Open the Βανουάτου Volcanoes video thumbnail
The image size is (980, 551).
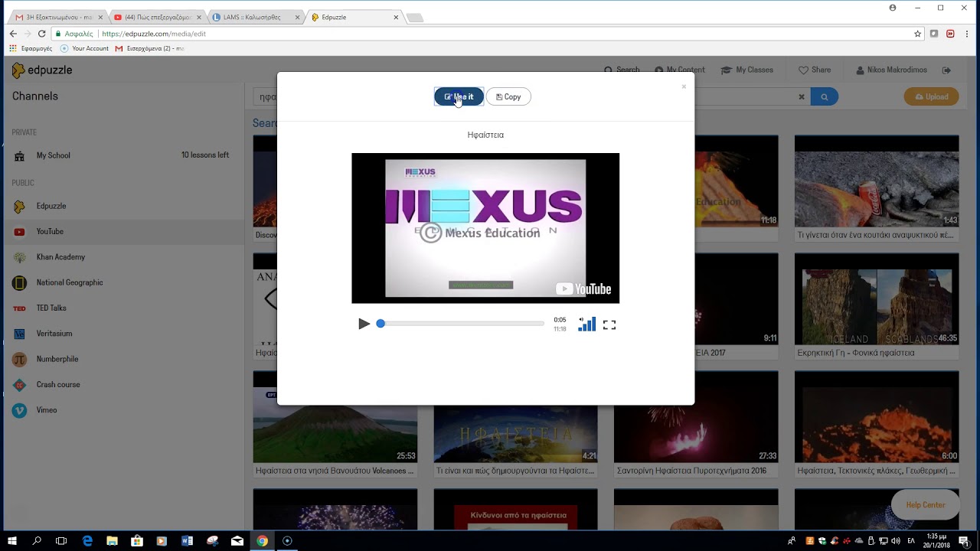335,417
